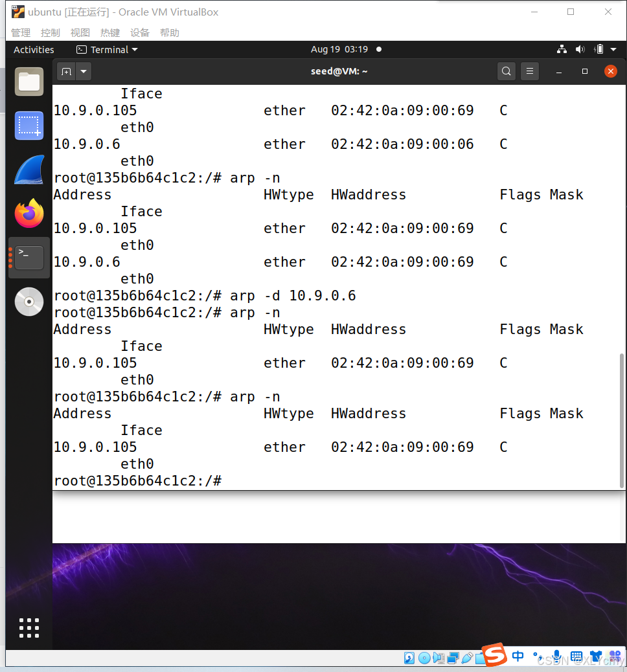
Task: Minimize the seed@VM terminal window
Action: click(559, 72)
